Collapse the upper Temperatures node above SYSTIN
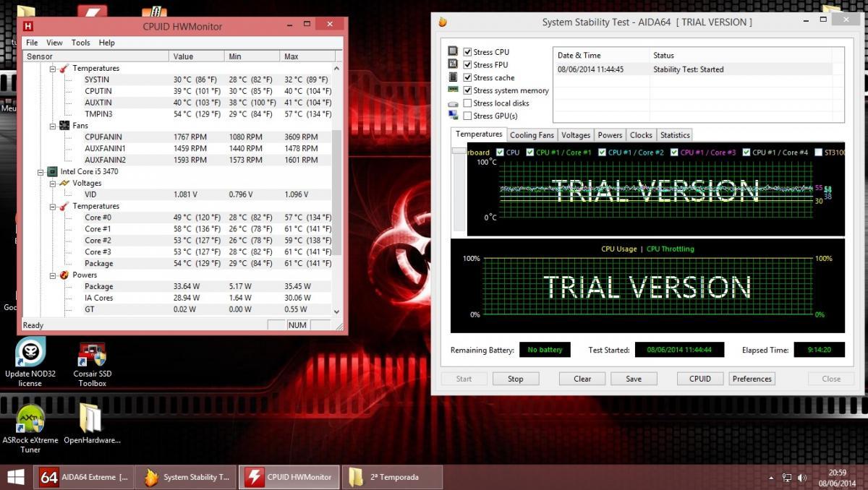Viewport: 868px width, 490px height. [52, 68]
